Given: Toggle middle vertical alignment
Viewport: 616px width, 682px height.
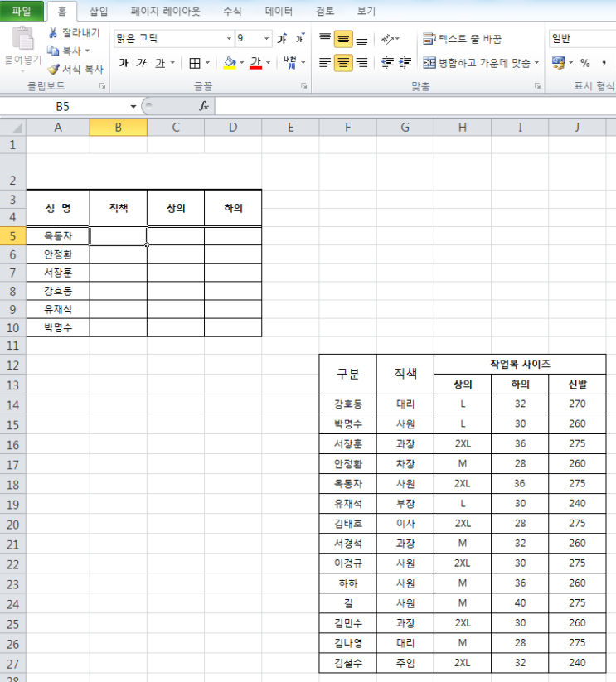Looking at the screenshot, I should click(x=343, y=39).
